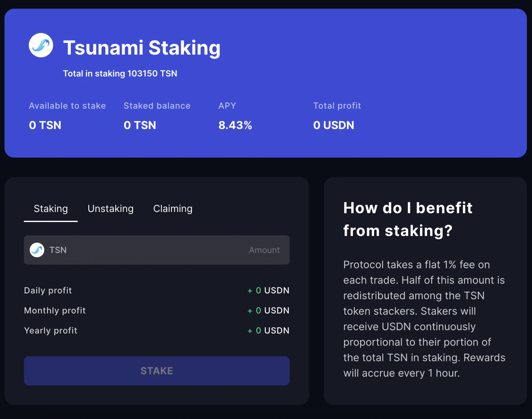Open the Claiming tab
The image size is (532, 419).
tap(173, 209)
